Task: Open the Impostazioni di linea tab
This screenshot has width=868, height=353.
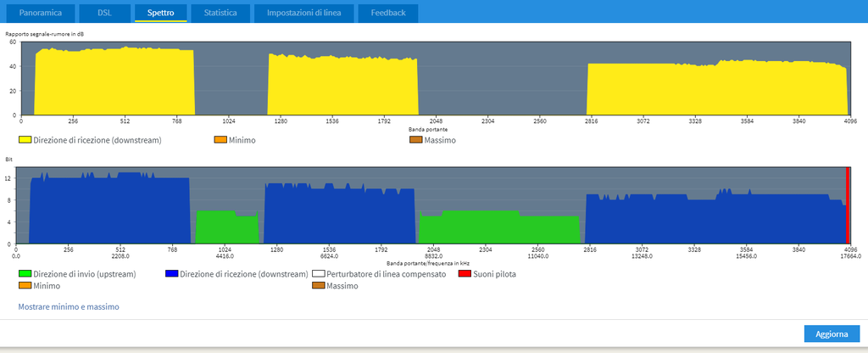Action: [304, 13]
